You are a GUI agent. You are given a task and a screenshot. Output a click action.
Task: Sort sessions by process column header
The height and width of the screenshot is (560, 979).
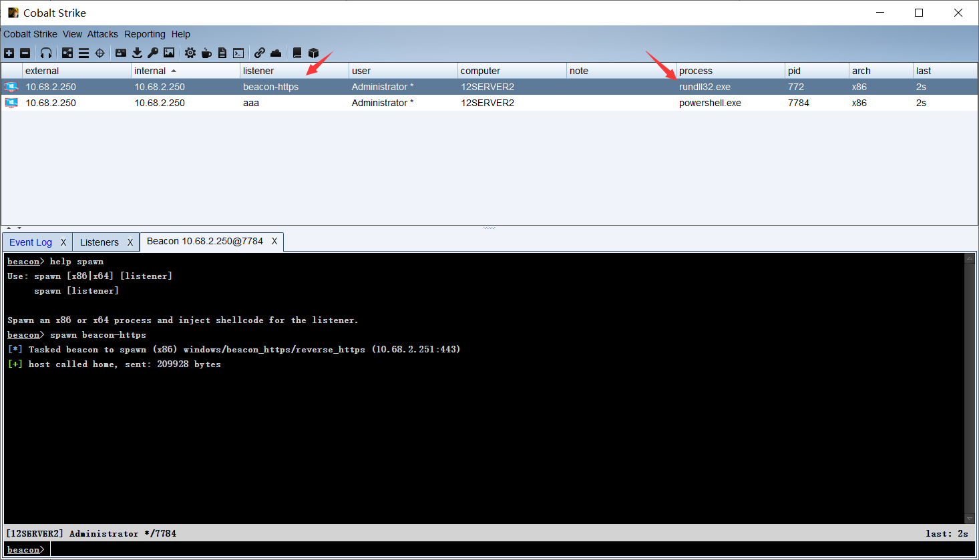(x=731, y=71)
